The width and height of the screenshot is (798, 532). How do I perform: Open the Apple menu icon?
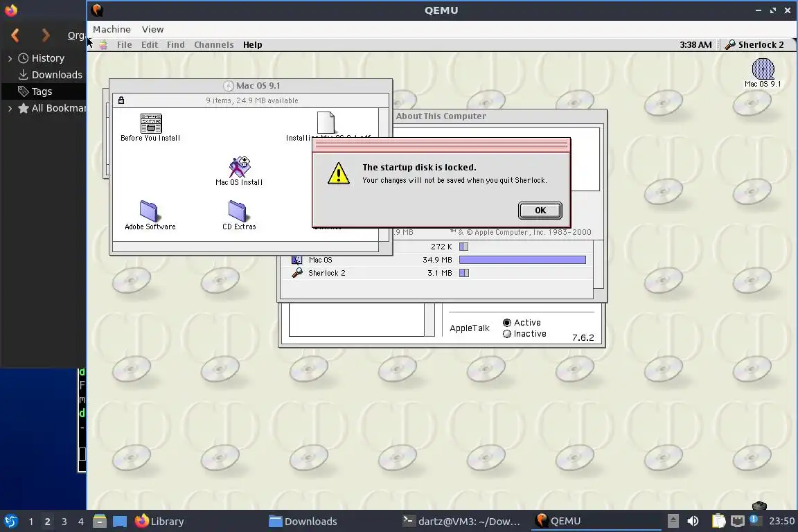tap(103, 45)
